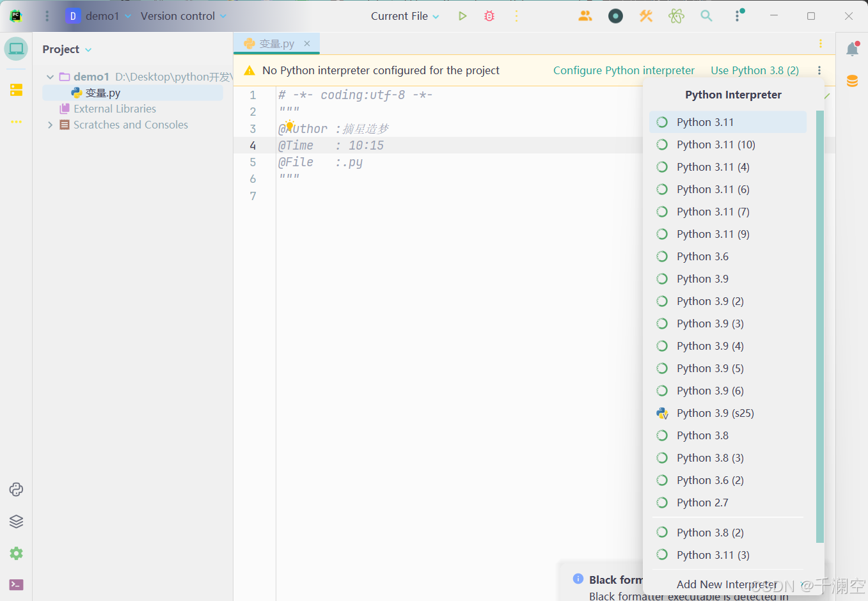Image resolution: width=868 pixels, height=601 pixels.
Task: Open Python Packages layers icon
Action: (x=16, y=521)
